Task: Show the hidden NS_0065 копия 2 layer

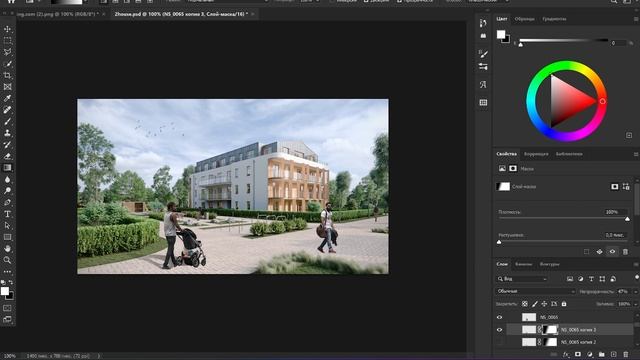Action: click(x=499, y=342)
